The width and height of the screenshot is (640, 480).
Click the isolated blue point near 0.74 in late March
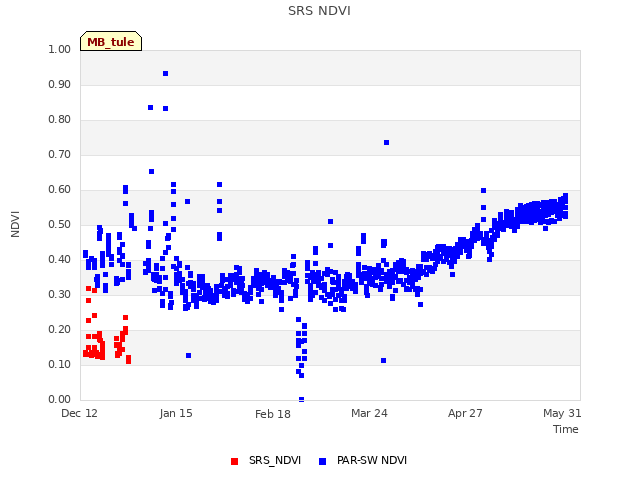point(386,142)
